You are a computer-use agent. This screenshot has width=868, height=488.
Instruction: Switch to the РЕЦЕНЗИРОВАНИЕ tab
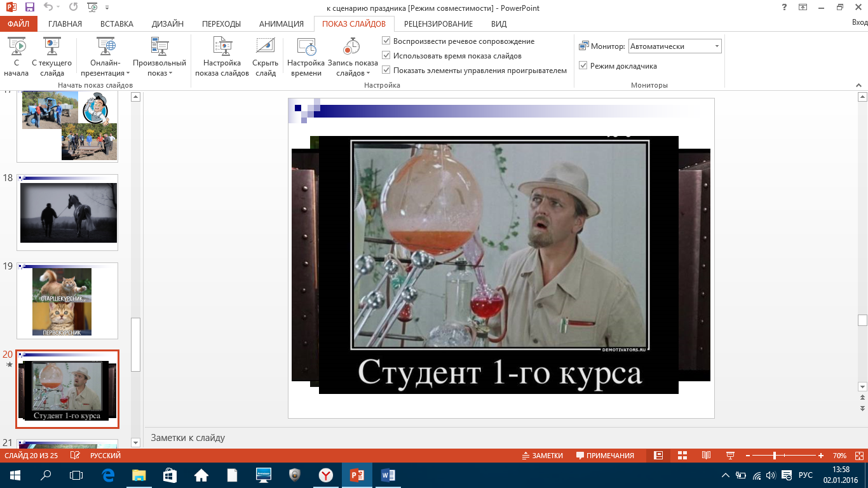point(438,24)
